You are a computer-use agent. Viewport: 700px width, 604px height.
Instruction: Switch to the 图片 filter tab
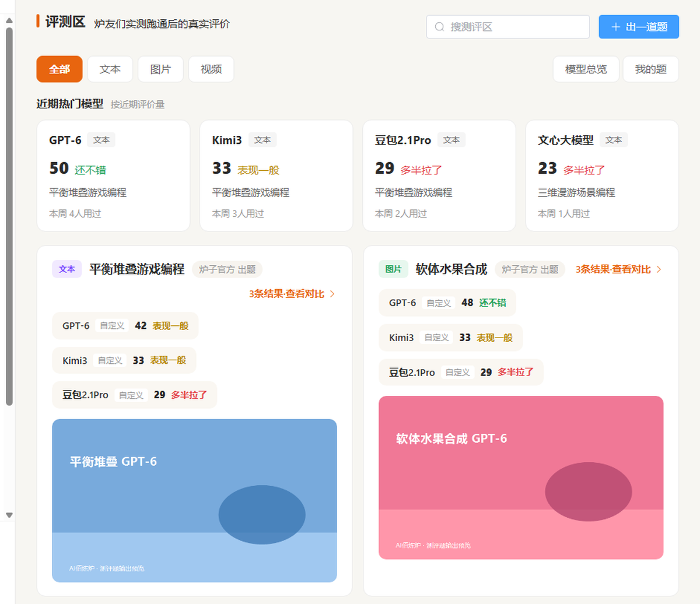coord(160,69)
